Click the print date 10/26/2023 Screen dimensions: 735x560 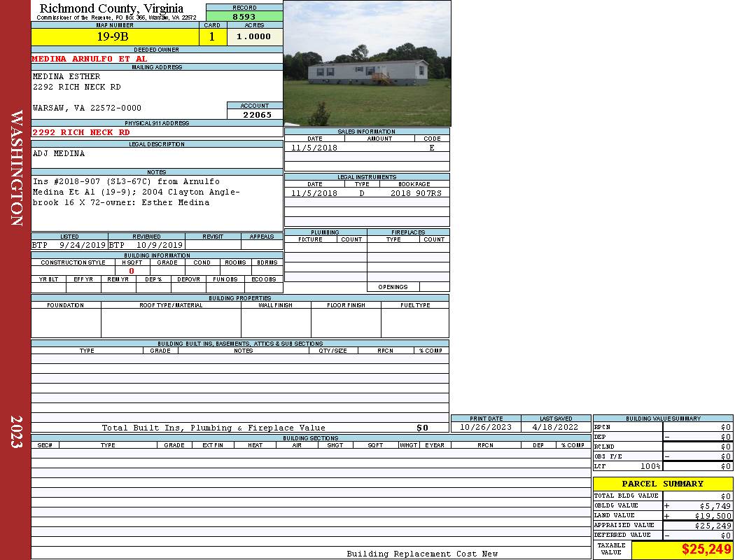485,427
